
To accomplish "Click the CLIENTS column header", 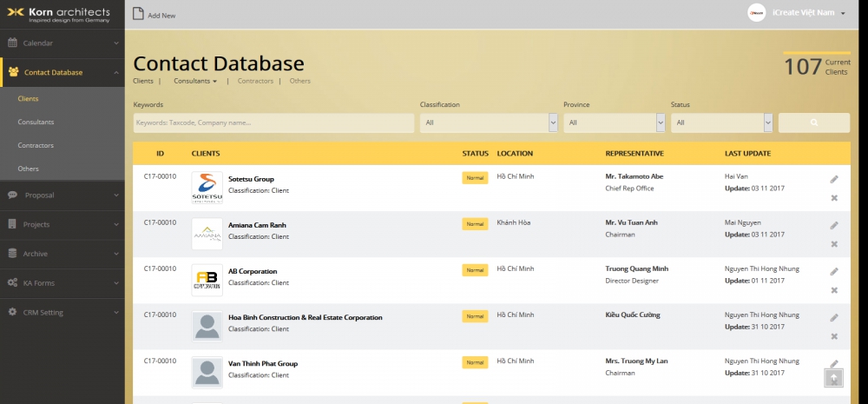I will pyautogui.click(x=206, y=154).
